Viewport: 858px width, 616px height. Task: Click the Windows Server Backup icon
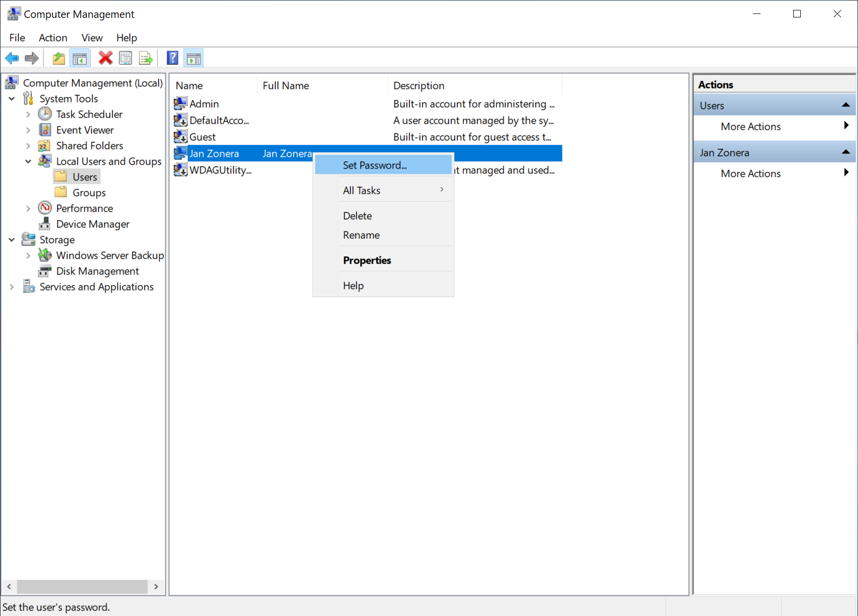coord(45,255)
